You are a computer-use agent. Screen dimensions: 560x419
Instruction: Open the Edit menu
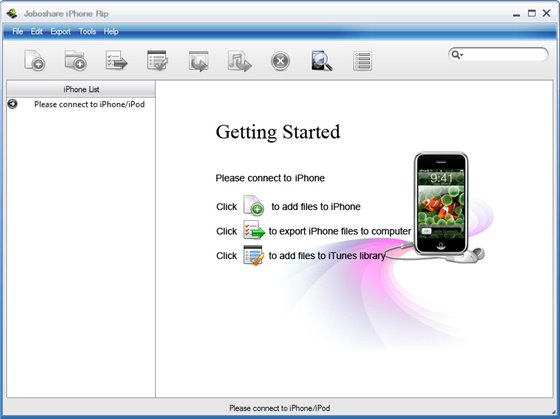click(36, 31)
